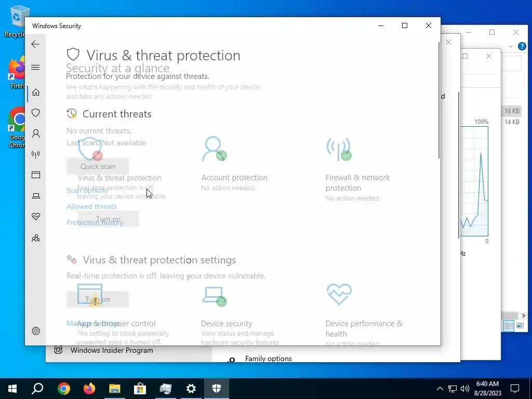Show hidden system tray icons chevron
The height and width of the screenshot is (399, 532).
[x=440, y=389]
